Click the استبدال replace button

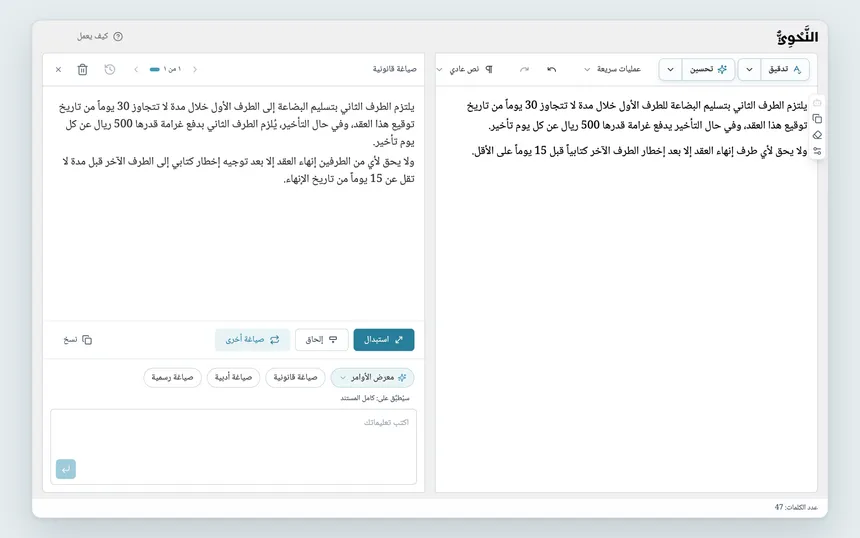point(384,339)
